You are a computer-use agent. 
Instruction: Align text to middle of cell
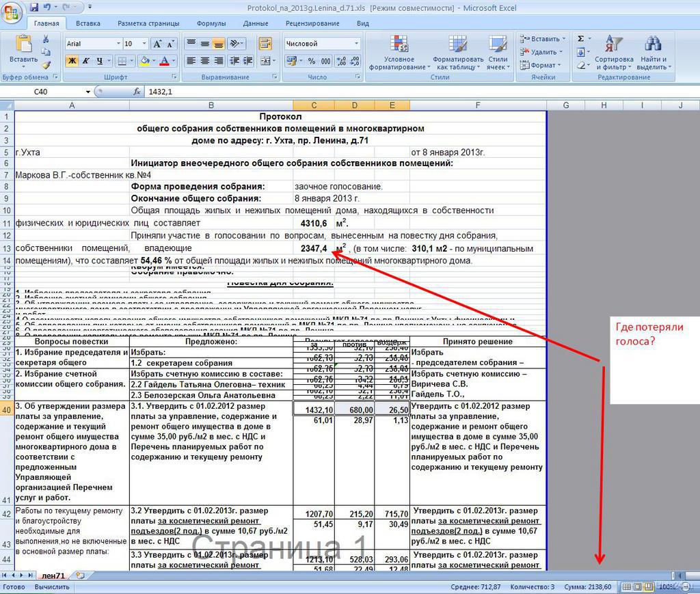205,43
